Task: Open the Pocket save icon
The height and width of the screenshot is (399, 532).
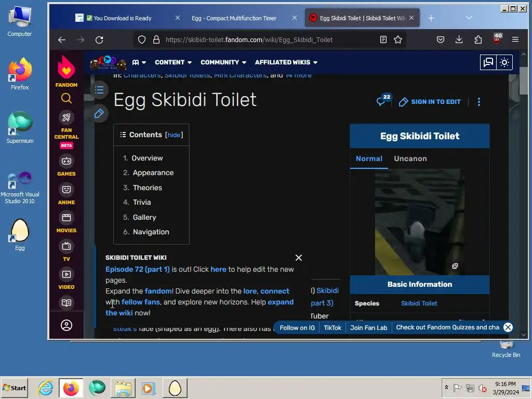Action: pyautogui.click(x=441, y=39)
